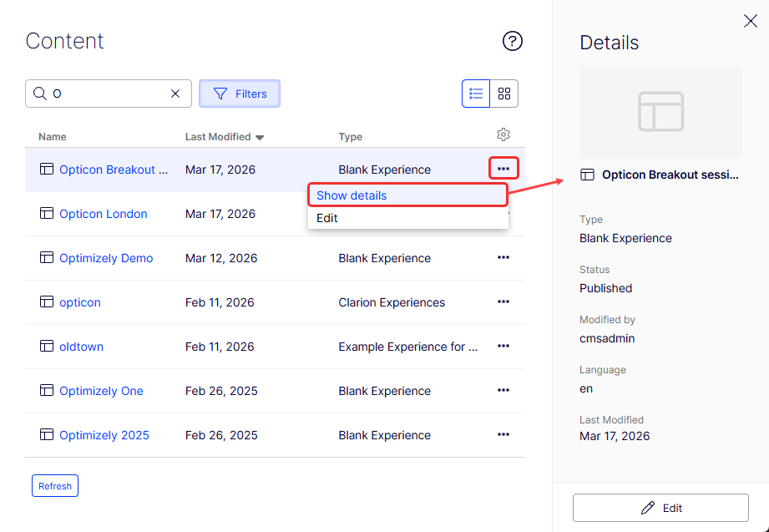
Task: Toggle the Filters panel
Action: [240, 94]
